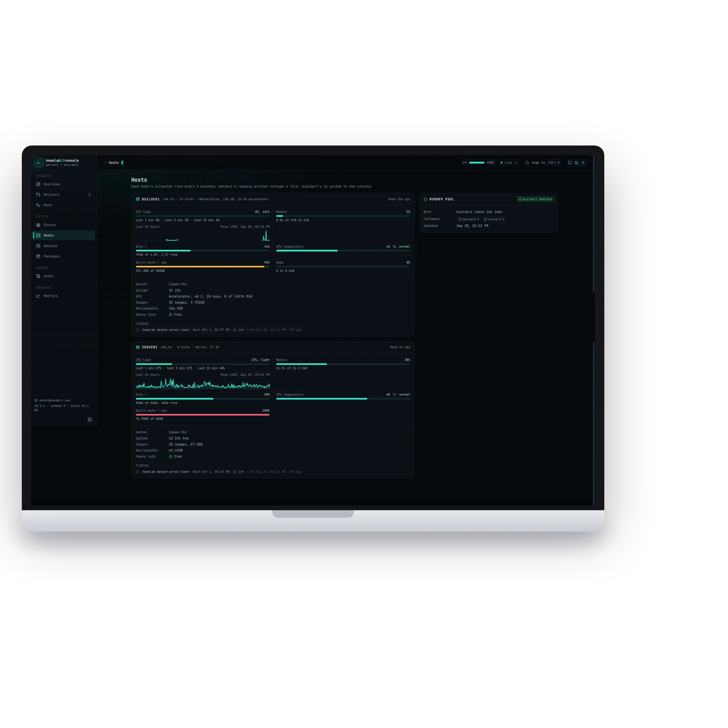This screenshot has width=728, height=728.
Task: Click server1's red Build cache bar
Action: (203, 415)
